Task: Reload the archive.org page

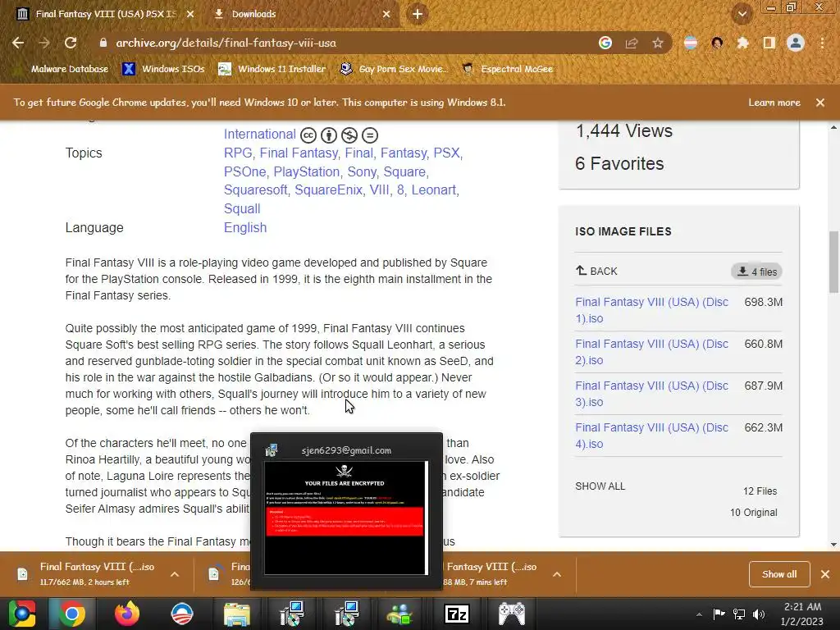Action: pyautogui.click(x=71, y=43)
